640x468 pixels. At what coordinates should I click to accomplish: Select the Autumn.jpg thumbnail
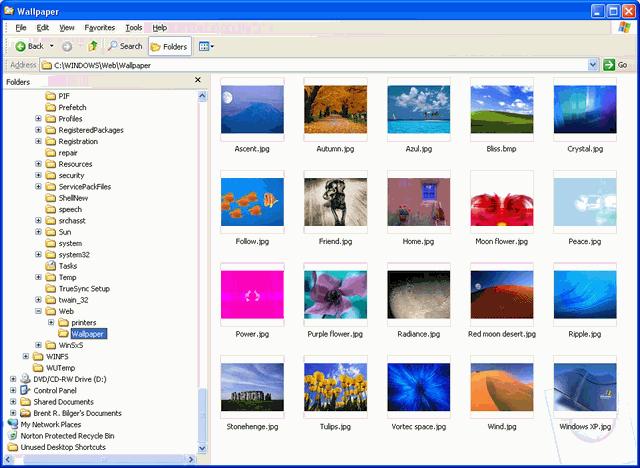(335, 109)
